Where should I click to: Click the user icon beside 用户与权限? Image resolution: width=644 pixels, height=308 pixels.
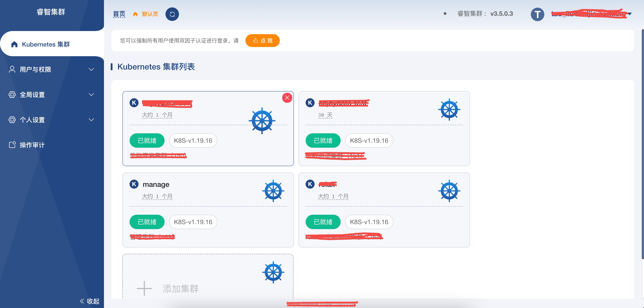pyautogui.click(x=12, y=69)
